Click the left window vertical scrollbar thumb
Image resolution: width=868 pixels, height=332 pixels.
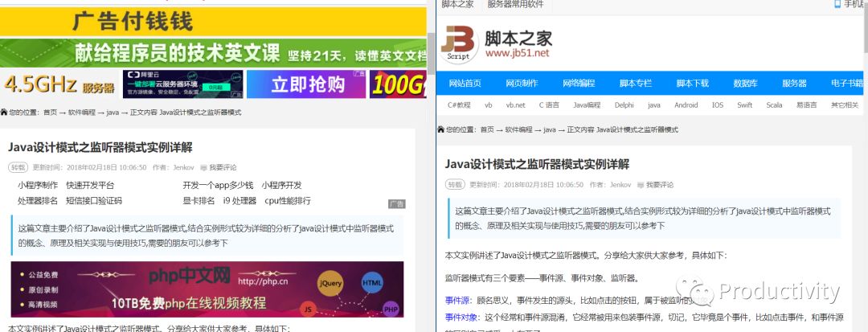[432, 53]
